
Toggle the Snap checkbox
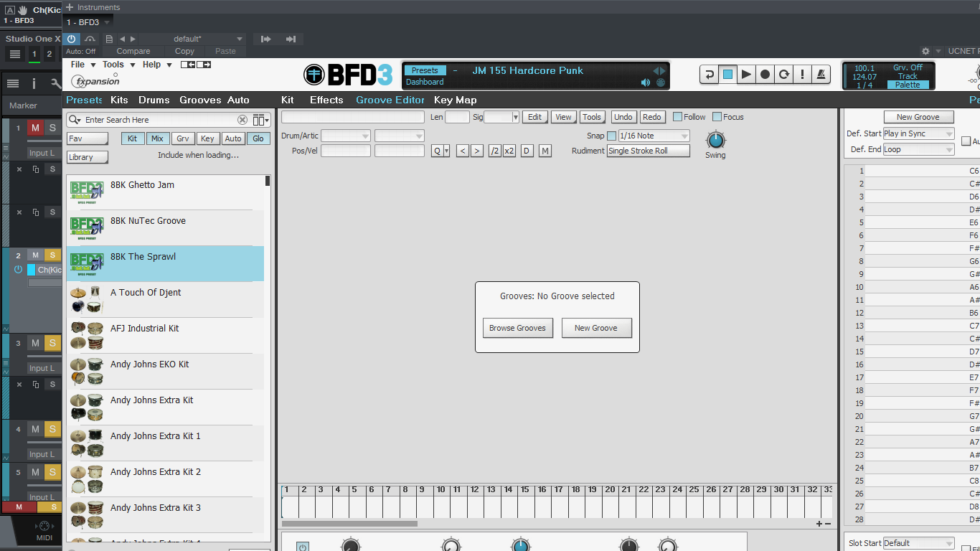tap(611, 136)
